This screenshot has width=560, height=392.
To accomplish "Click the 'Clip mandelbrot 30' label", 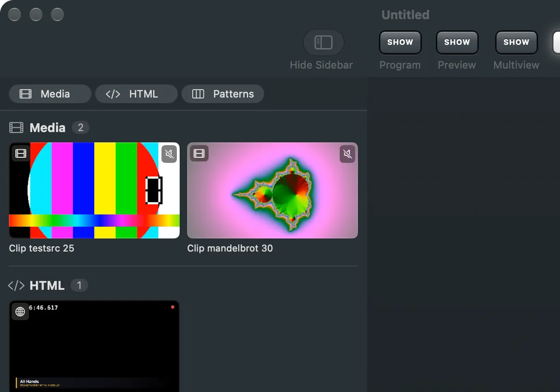I will point(230,248).
